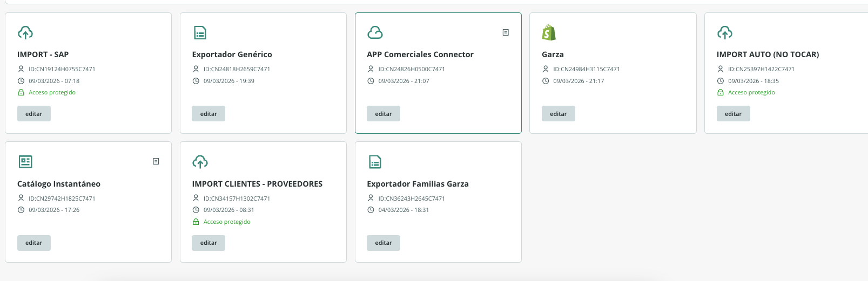Select the APP Comerciales Connector title

point(420,54)
